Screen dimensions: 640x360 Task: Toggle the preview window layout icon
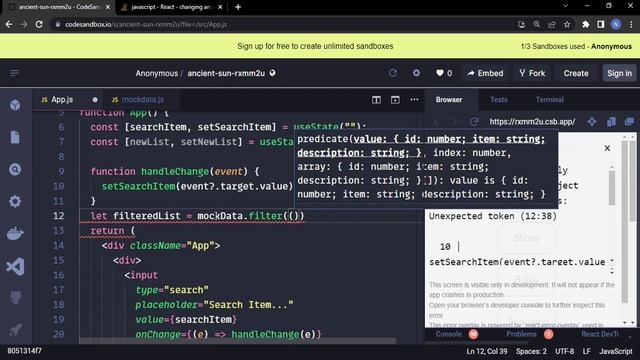395,100
